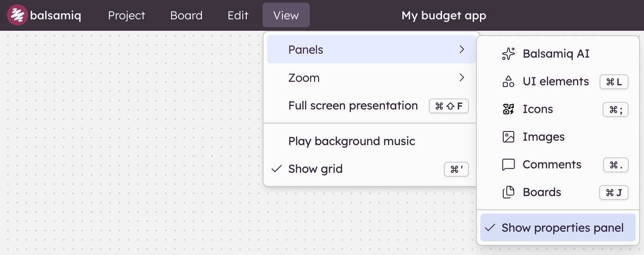Open the View menu
This screenshot has height=255, width=644.
[x=286, y=15]
